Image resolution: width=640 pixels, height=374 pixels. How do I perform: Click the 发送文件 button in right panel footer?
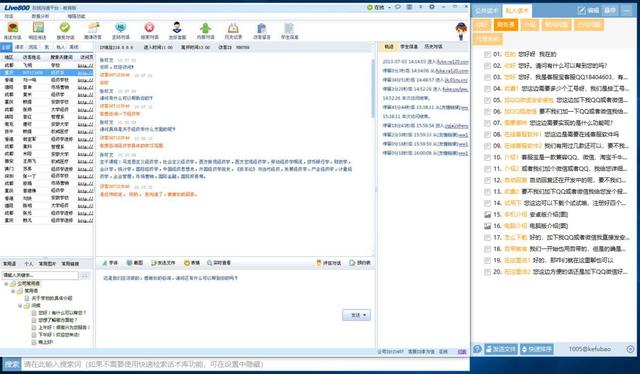point(501,349)
